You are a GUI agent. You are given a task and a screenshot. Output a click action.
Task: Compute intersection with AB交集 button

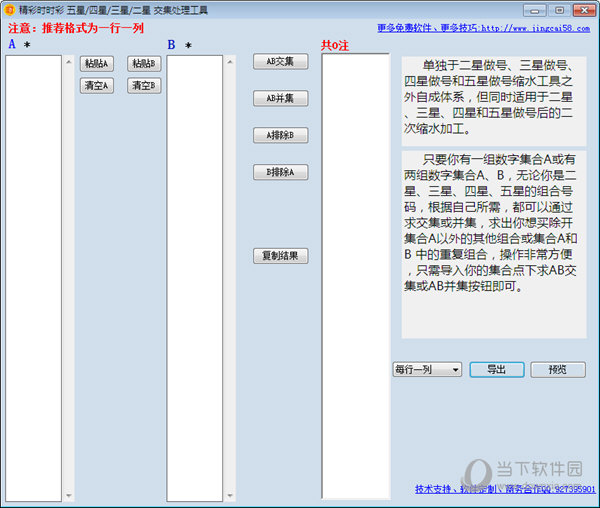[280, 61]
